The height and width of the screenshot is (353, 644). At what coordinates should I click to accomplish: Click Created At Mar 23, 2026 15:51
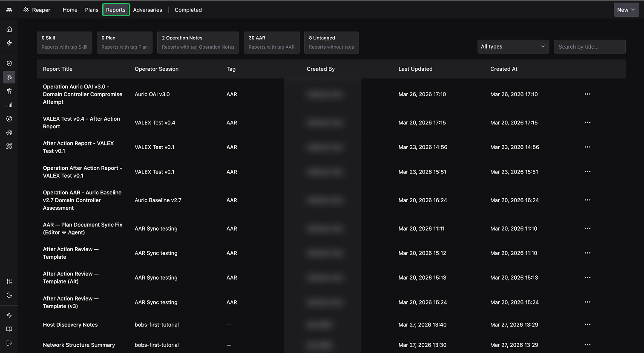514,172
